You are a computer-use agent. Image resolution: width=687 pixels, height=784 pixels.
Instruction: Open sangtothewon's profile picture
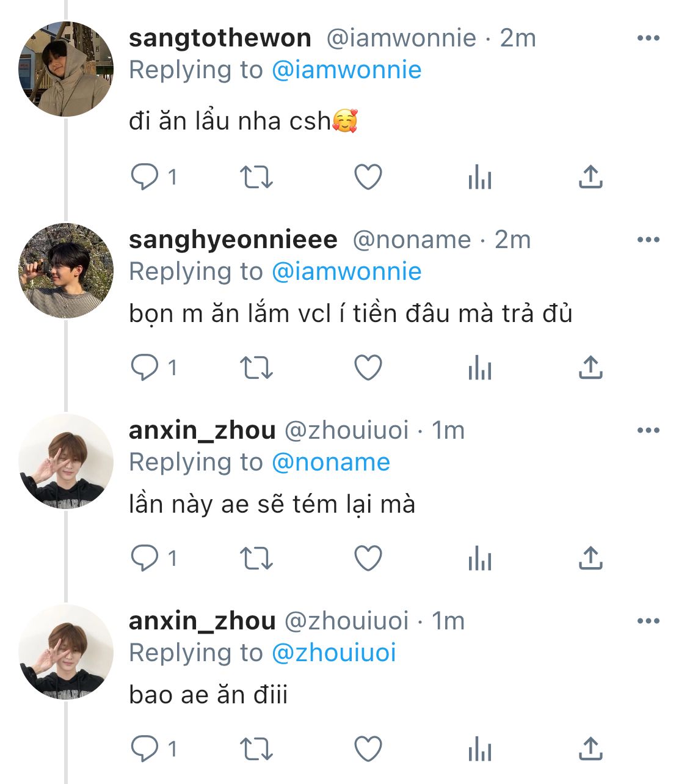(66, 69)
